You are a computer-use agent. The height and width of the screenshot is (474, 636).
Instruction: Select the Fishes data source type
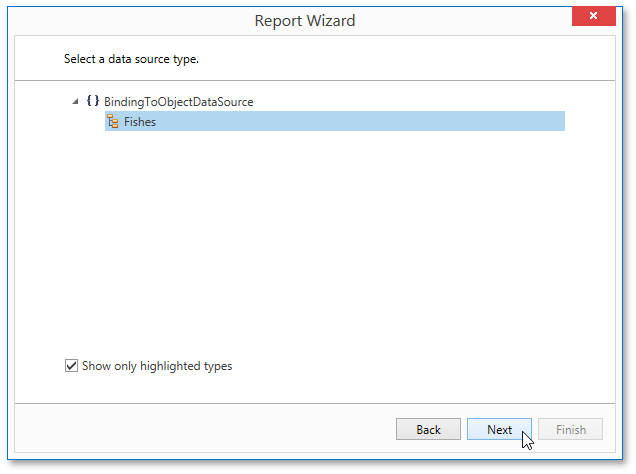[x=335, y=121]
